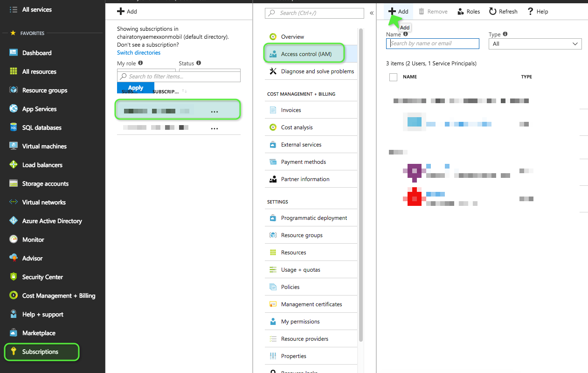Follow the Switch directories link
The width and height of the screenshot is (588, 373).
tap(138, 53)
